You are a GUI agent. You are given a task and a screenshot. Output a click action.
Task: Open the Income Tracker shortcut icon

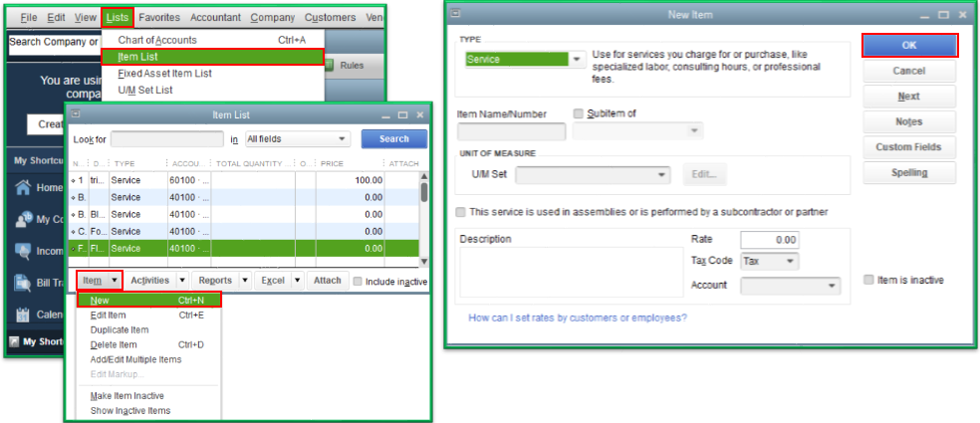click(x=23, y=252)
